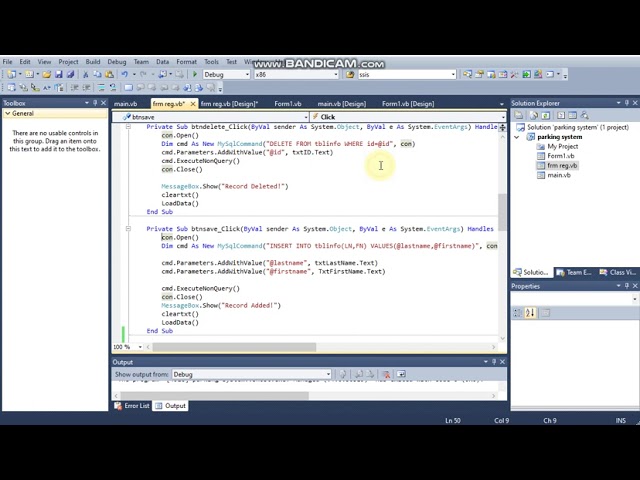Click the Increase Indent toolbar icon

point(87,87)
